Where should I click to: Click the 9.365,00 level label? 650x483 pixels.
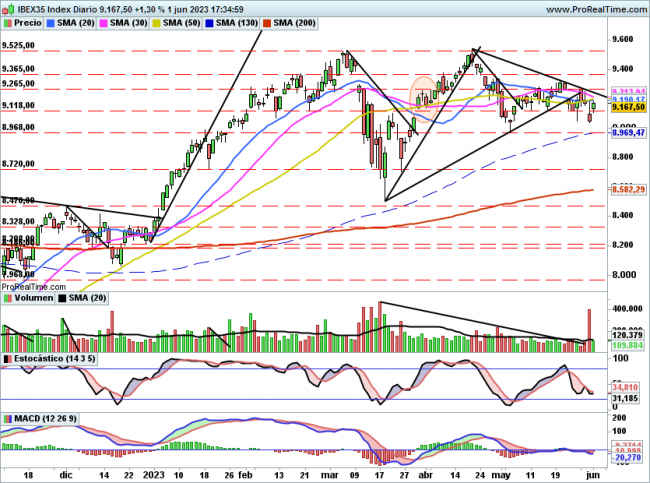click(x=18, y=69)
